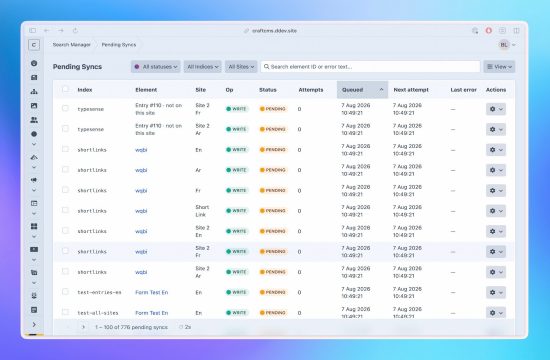Sort by the Index column header
The height and width of the screenshot is (360, 550).
point(85,90)
